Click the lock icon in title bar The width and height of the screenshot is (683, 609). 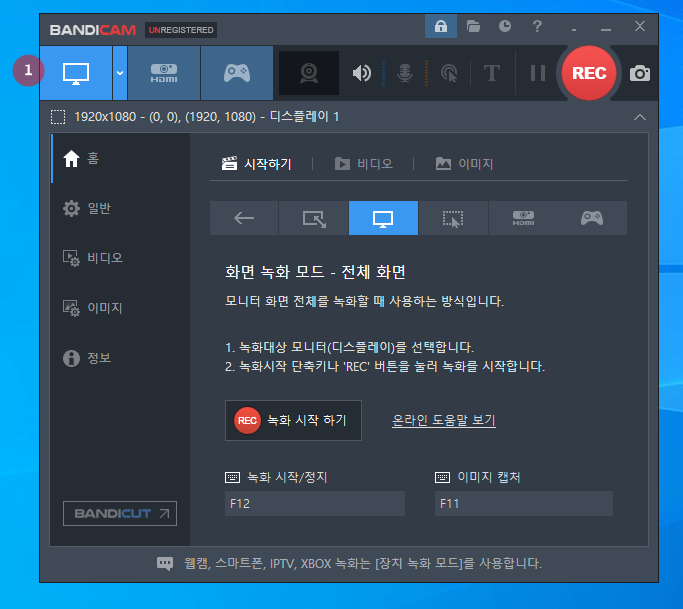(x=441, y=26)
